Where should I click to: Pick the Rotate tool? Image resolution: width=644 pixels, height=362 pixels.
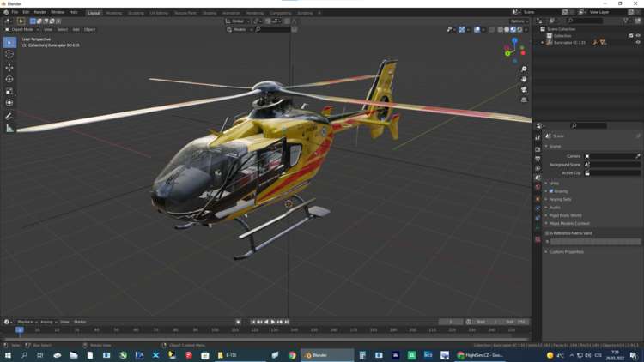click(9, 79)
